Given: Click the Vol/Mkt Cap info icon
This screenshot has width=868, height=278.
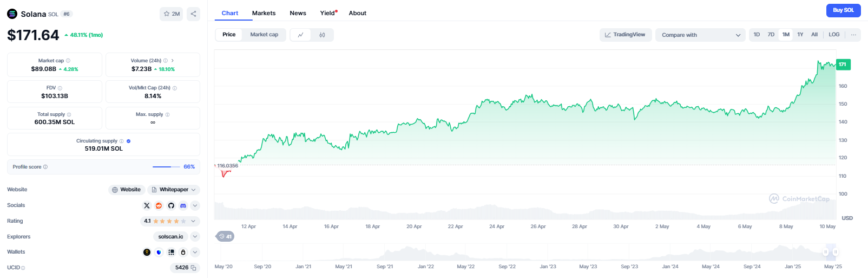Looking at the screenshot, I should pos(175,88).
